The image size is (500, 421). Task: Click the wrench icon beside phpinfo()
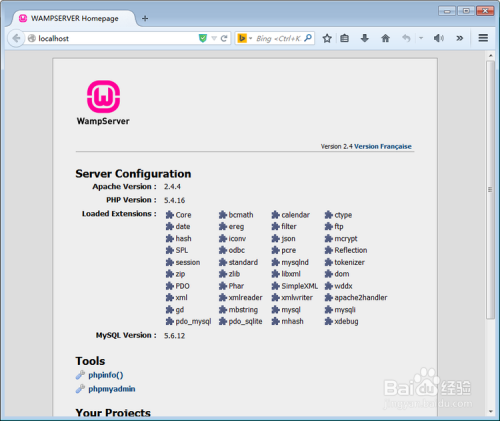80,375
